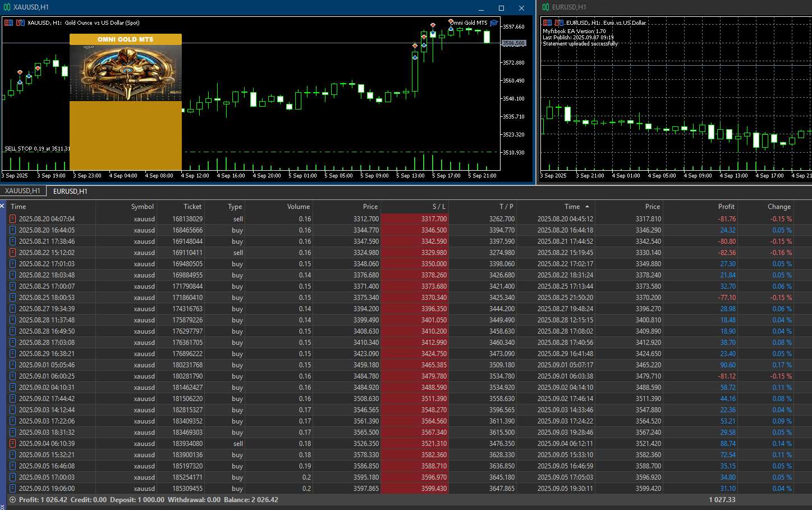The height and width of the screenshot is (510, 812).
Task: Sort by the Change column header
Action: point(765,207)
